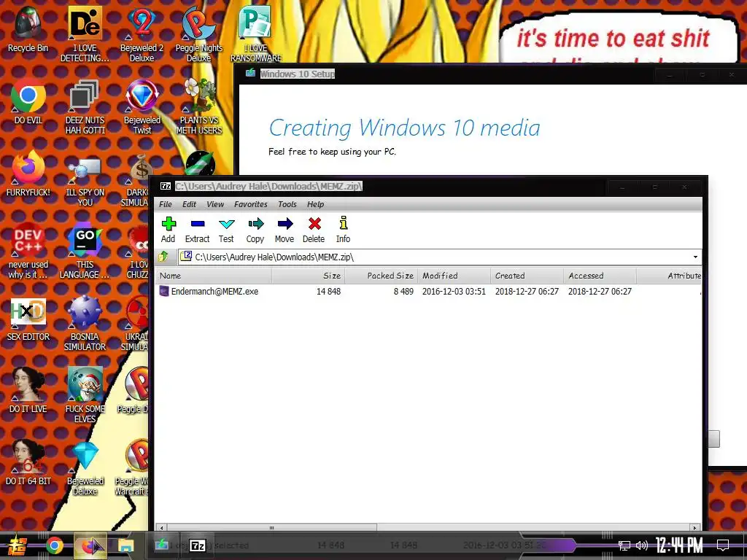Extract files using the Extract toolbar icon
Viewport: 747px width, 560px height.
197,230
